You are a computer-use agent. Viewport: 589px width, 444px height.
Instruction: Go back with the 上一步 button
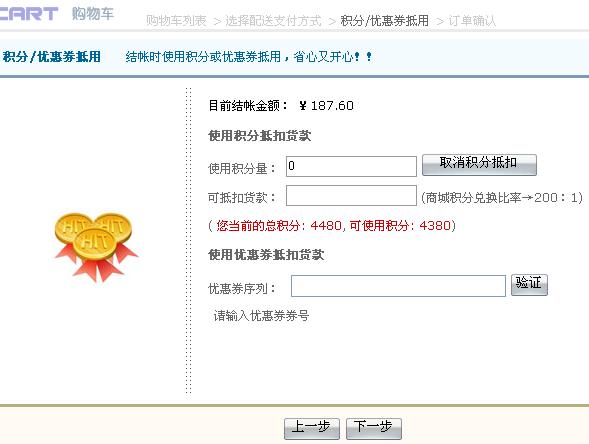tap(312, 429)
